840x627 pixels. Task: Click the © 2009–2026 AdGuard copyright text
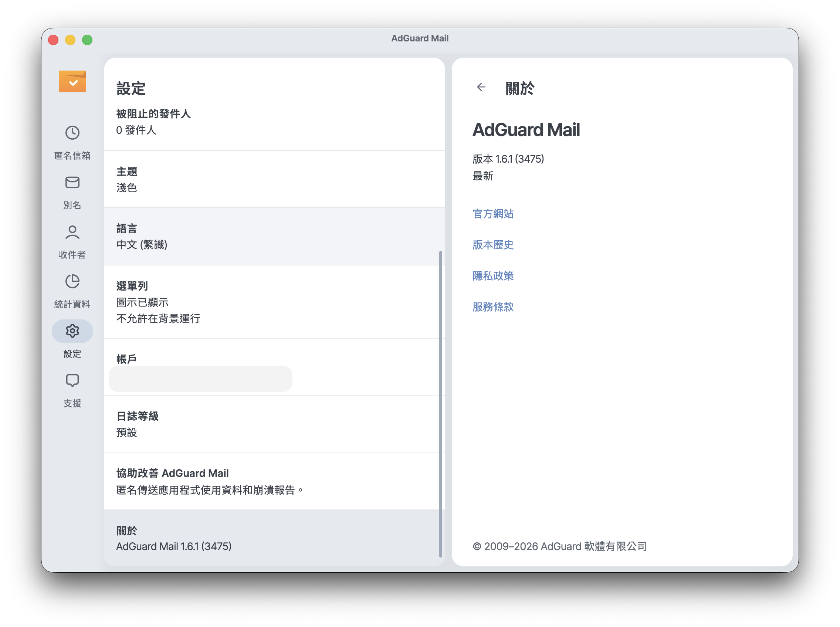[559, 546]
